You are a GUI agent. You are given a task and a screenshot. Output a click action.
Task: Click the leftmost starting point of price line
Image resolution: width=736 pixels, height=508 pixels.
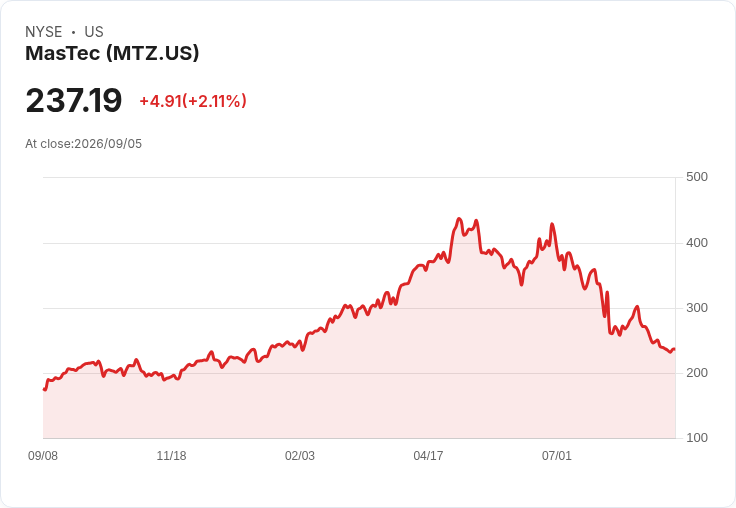click(x=44, y=389)
